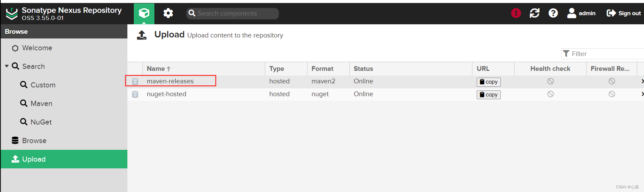Click the URL column header
Image resolution: width=644 pixels, height=192 pixels.
[493, 69]
